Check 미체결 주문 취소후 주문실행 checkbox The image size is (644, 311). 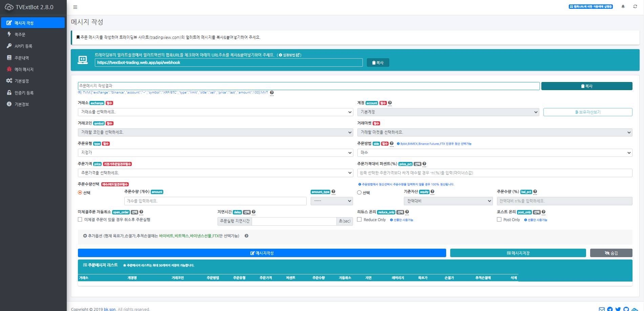point(80,220)
